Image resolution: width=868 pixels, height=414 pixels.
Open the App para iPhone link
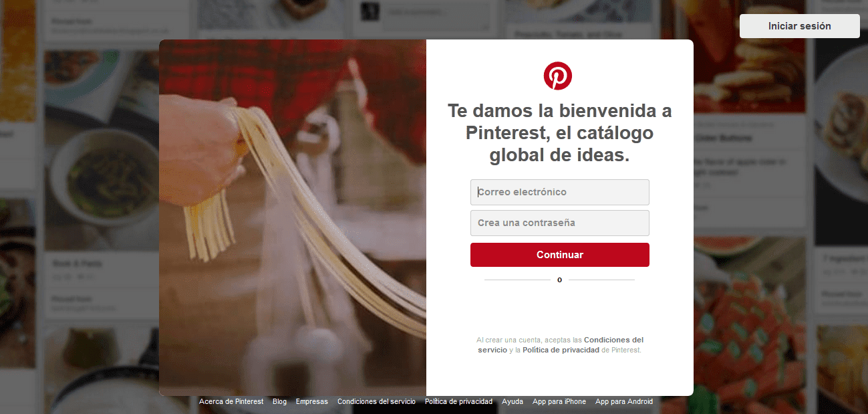tap(559, 401)
